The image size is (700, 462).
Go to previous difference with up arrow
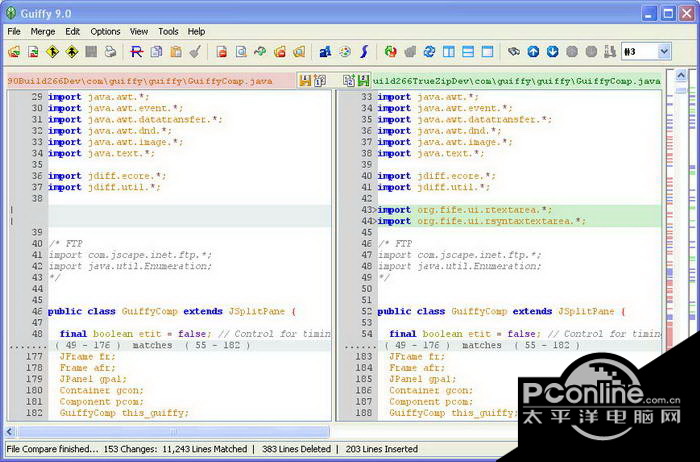click(533, 51)
